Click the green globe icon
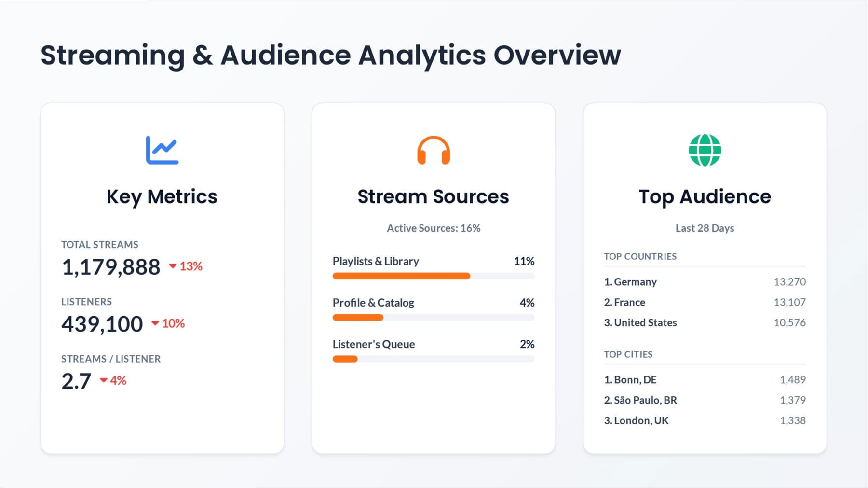This screenshot has width=868, height=488. [x=705, y=150]
